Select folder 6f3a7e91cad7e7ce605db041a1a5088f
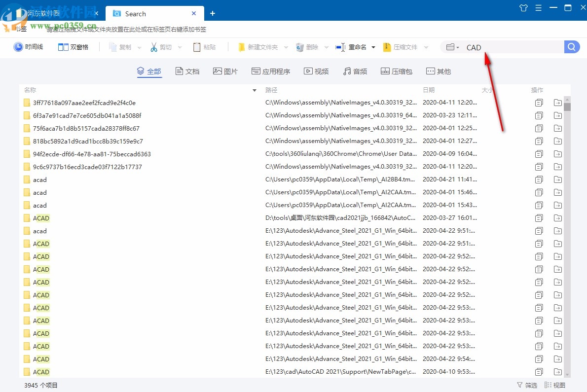Viewport: 587px width, 392px height. coord(87,115)
